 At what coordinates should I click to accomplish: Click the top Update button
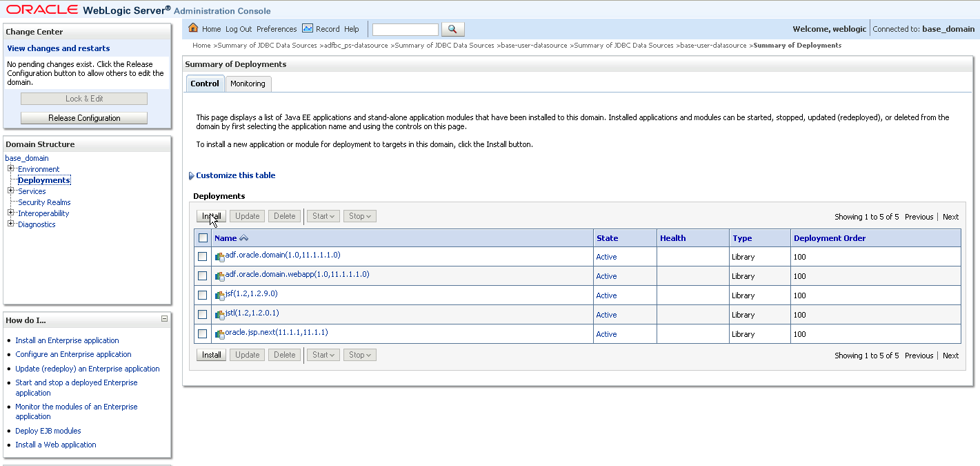click(248, 216)
